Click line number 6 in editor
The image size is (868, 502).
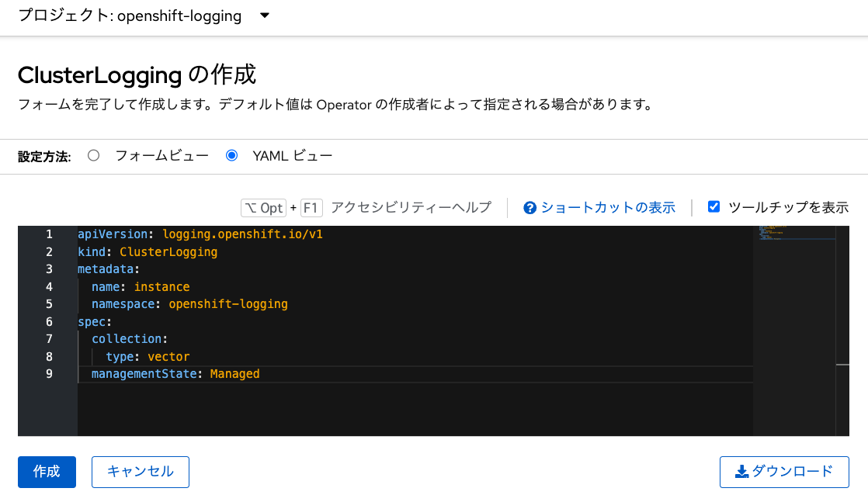click(49, 321)
